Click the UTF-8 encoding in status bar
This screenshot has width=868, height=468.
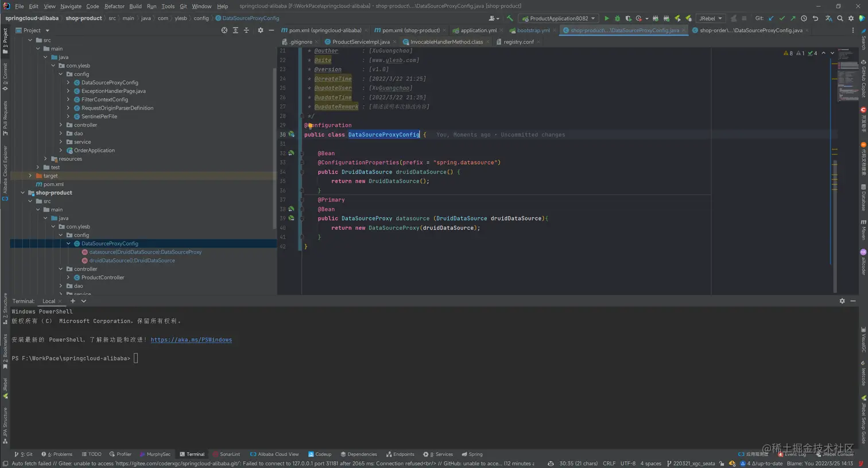click(x=628, y=463)
